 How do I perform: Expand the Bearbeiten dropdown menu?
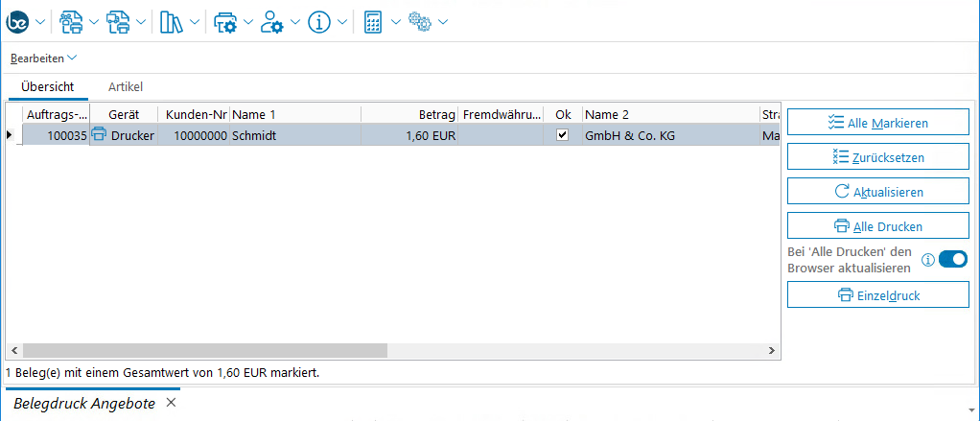click(x=43, y=58)
